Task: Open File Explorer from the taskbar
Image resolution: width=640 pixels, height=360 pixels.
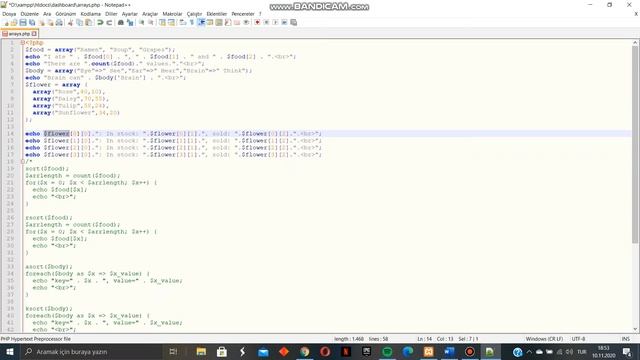Action: click(x=201, y=352)
